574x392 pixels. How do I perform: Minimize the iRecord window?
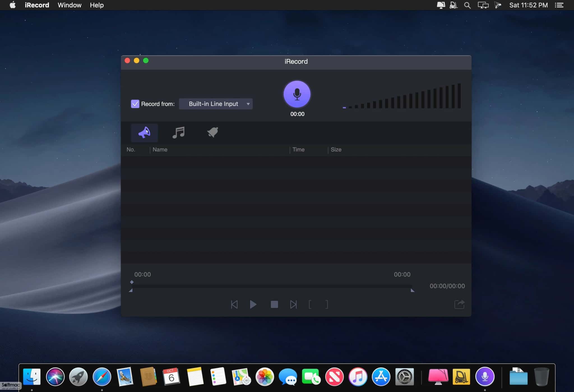[136, 61]
